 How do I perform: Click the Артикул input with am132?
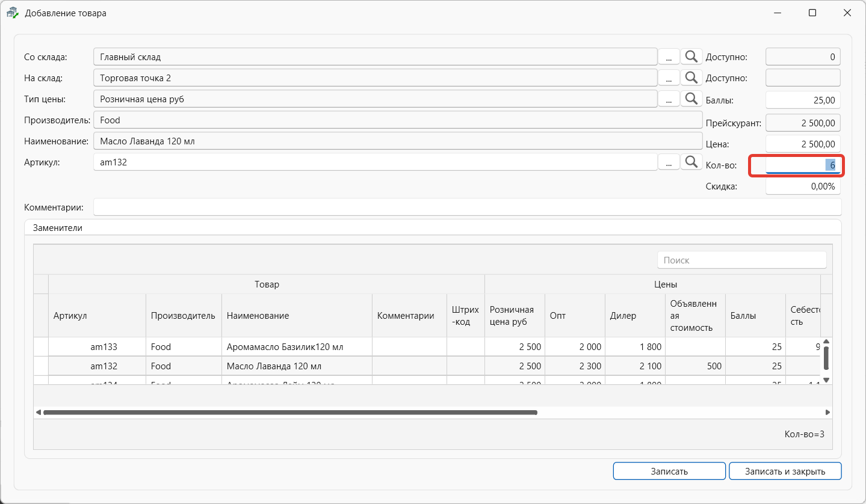point(376,162)
